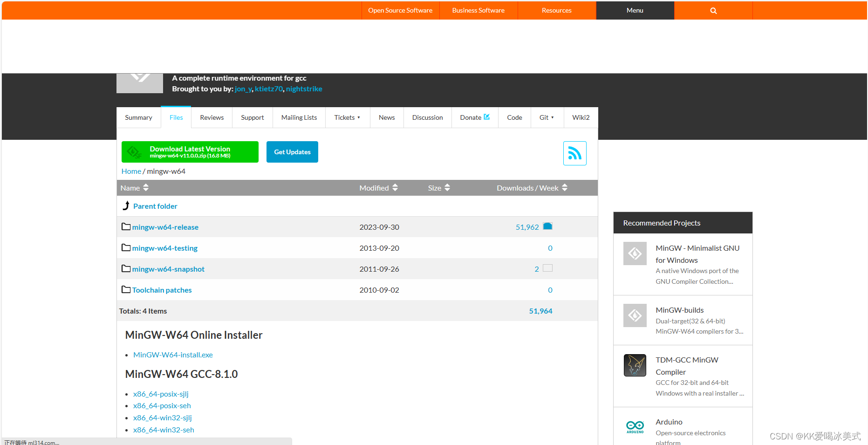This screenshot has width=868, height=445.
Task: Open downloads chart icon for mingw-w64-snapshot
Action: pyautogui.click(x=547, y=268)
